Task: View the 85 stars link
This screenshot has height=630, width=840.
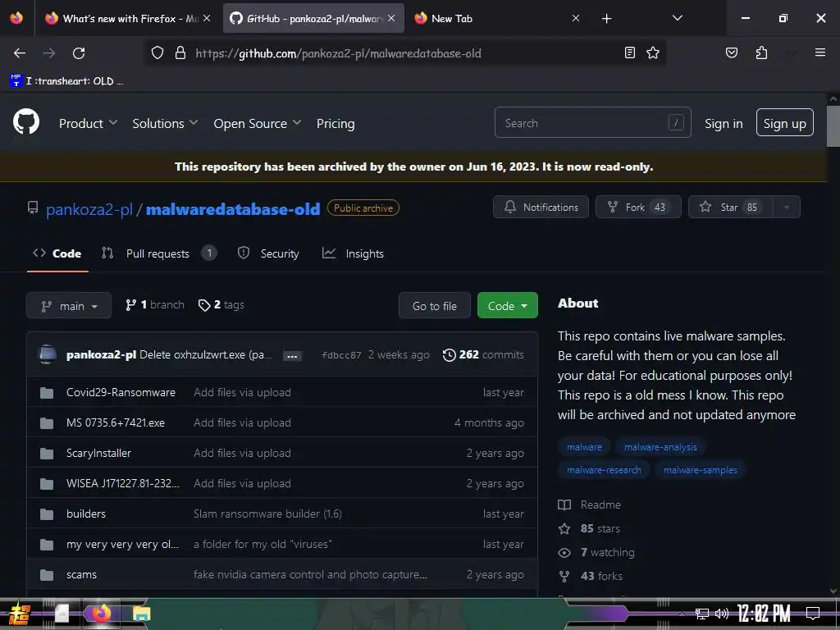Action: click(589, 528)
